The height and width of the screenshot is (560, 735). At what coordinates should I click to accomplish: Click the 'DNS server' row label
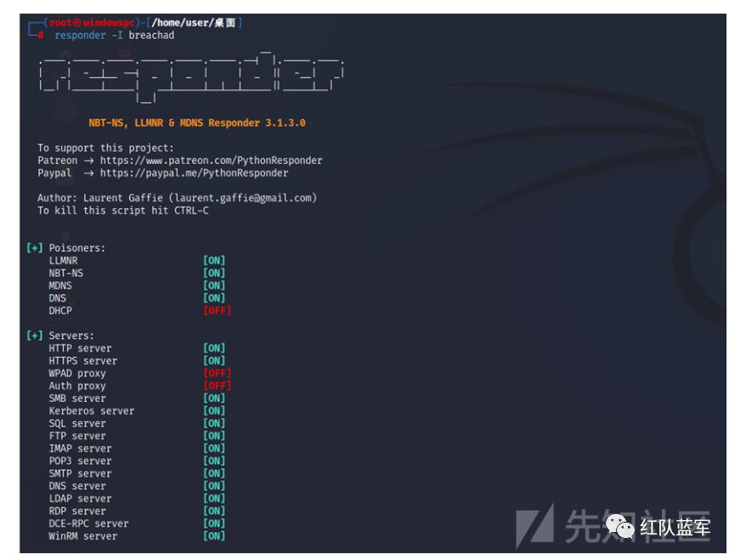click(x=77, y=486)
